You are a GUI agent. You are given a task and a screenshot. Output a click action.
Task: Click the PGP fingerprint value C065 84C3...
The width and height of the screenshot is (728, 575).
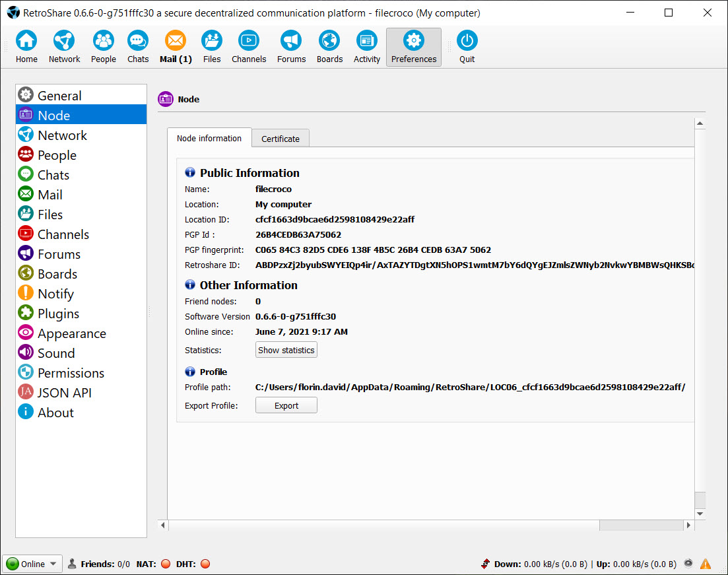tap(373, 250)
